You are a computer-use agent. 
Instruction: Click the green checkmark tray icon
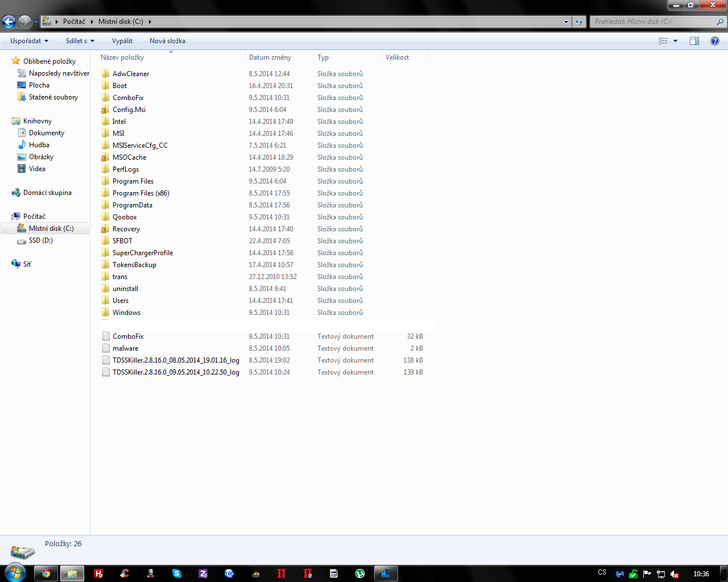634,574
